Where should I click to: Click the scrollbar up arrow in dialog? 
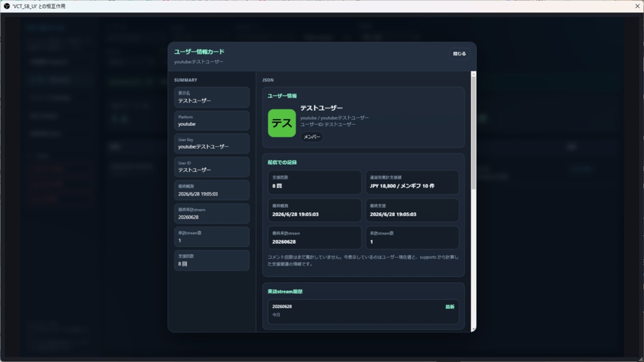pos(474,74)
